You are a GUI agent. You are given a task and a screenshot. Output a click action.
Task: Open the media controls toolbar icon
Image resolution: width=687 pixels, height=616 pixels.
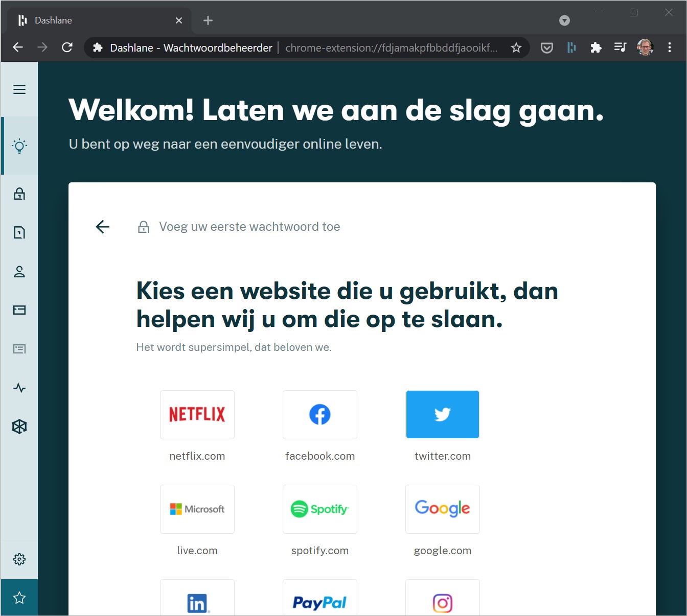coord(620,48)
